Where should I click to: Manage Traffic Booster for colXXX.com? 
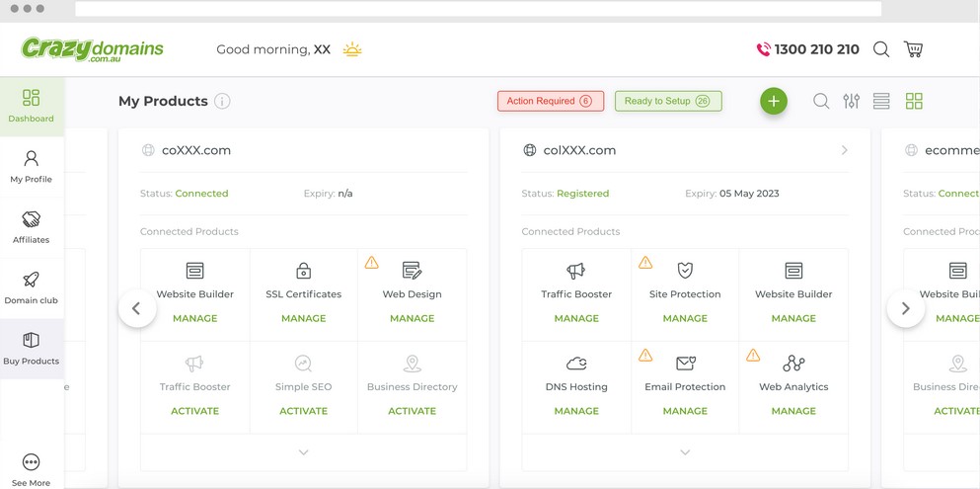tap(576, 318)
